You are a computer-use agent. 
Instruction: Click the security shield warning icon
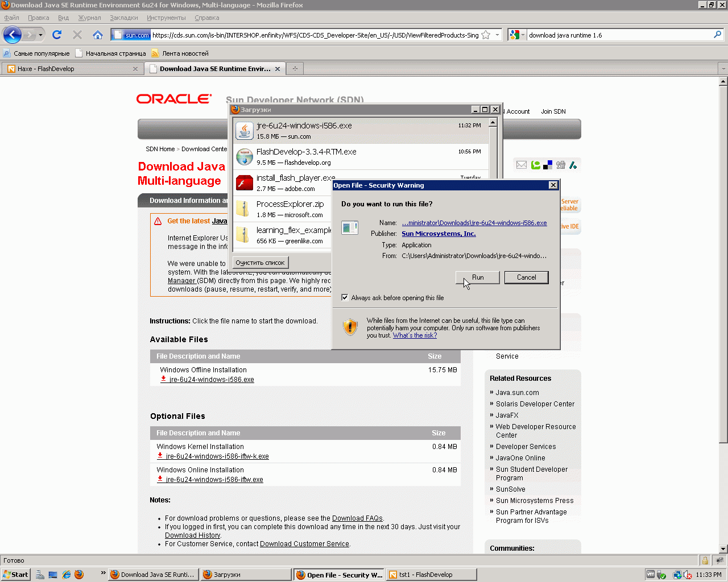coord(350,327)
